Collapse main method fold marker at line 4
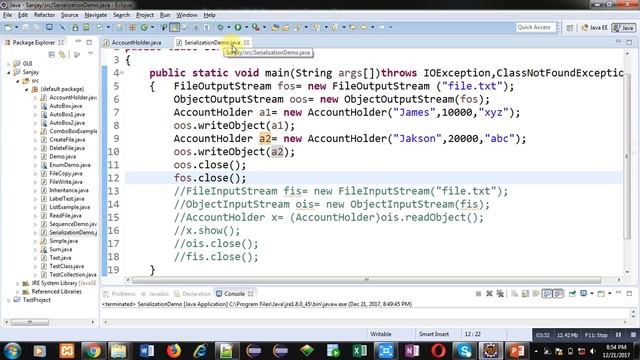The height and width of the screenshot is (360, 640). (122, 73)
